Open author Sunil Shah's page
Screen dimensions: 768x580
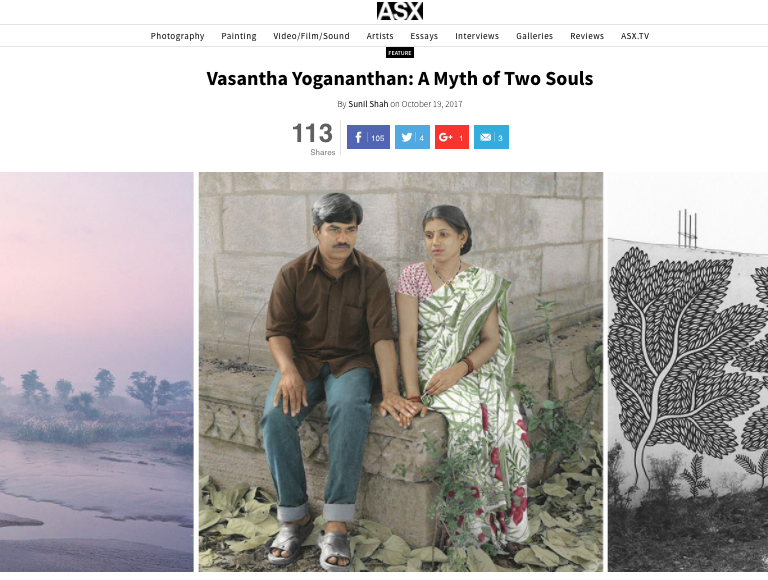[368, 104]
